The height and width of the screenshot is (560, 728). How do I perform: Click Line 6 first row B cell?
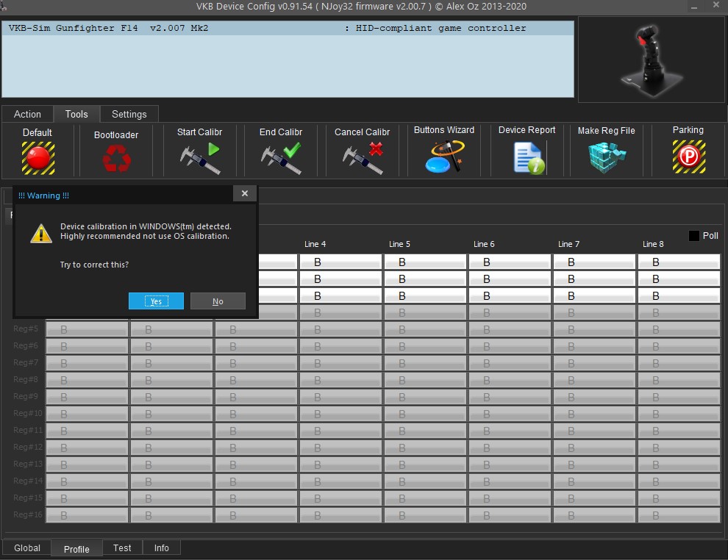510,262
